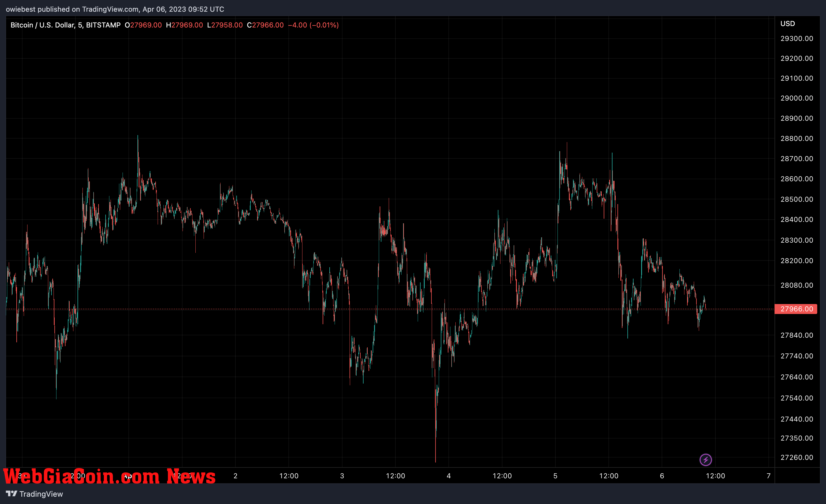Click the close value C27966.00
This screenshot has width=826, height=504.
click(x=265, y=25)
